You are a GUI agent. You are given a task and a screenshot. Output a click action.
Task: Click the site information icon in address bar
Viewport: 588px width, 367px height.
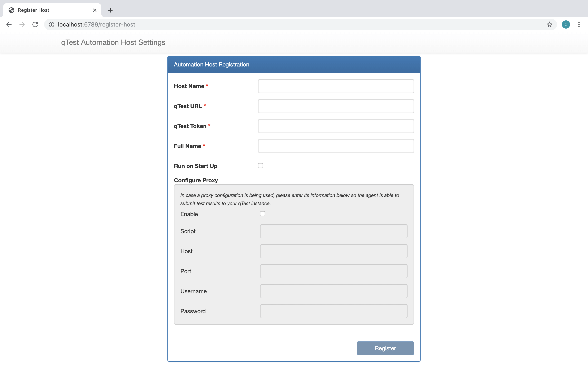[51, 24]
